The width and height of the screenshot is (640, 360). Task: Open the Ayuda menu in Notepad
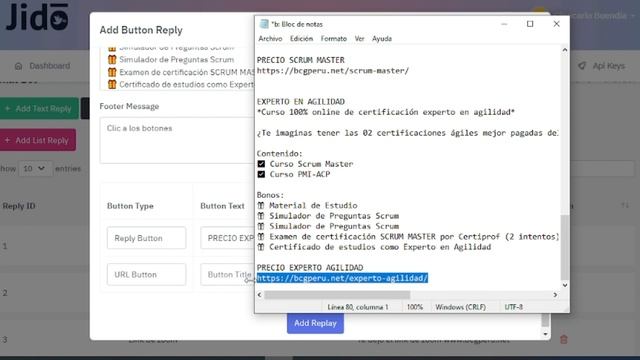pyautogui.click(x=382, y=39)
